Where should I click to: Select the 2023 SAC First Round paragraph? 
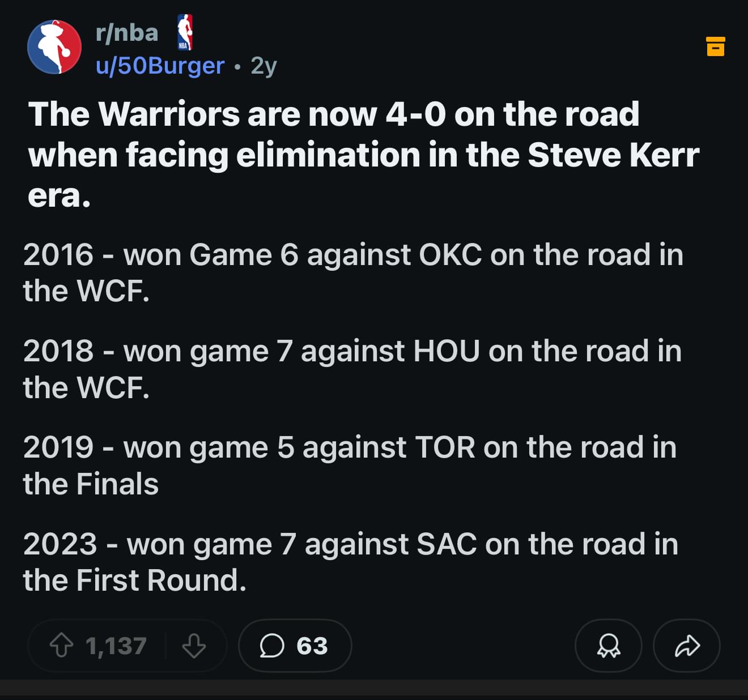click(351, 562)
